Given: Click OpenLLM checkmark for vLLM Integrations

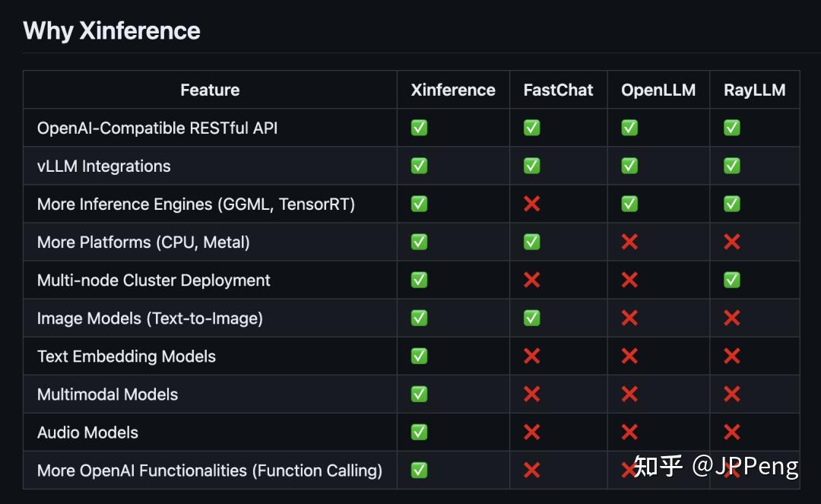Looking at the screenshot, I should (x=629, y=166).
